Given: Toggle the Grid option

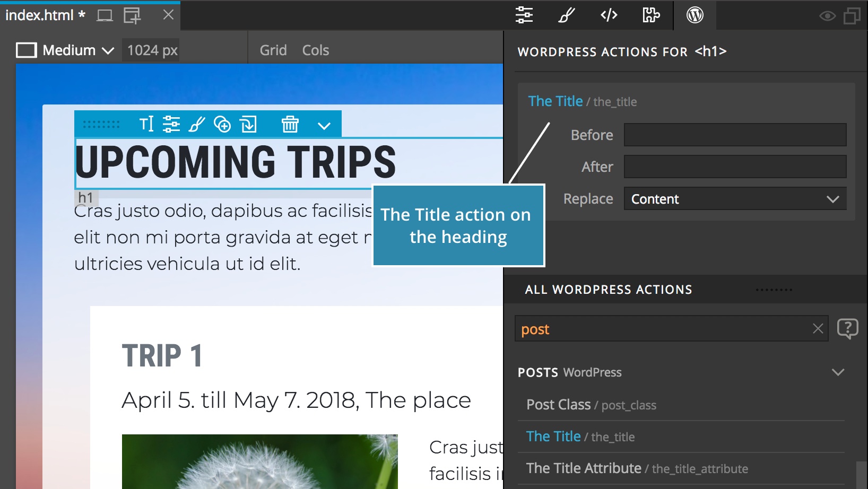Looking at the screenshot, I should pyautogui.click(x=273, y=50).
